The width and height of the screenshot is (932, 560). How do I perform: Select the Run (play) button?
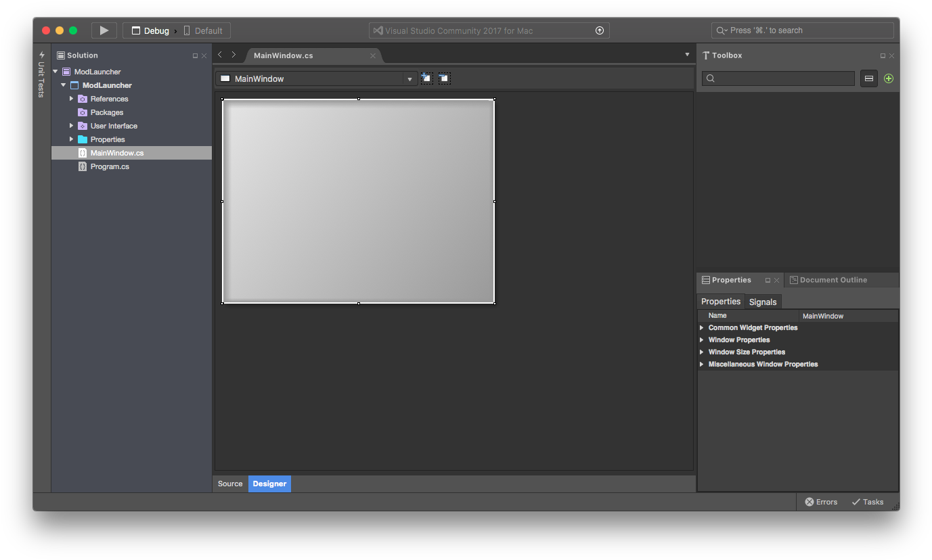point(103,30)
